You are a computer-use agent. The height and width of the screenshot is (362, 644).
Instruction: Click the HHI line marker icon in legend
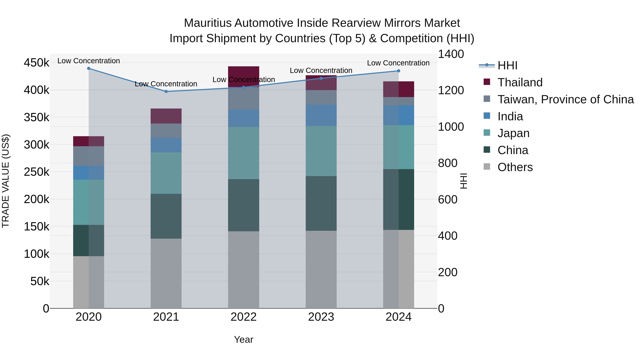point(487,65)
